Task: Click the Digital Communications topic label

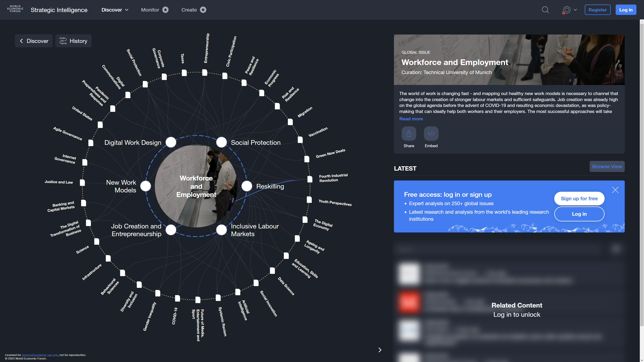Action: click(x=114, y=77)
